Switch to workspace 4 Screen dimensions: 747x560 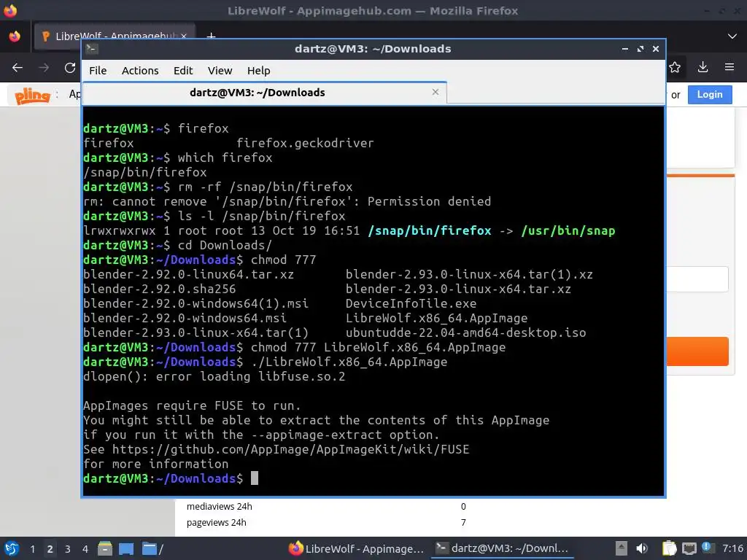(85, 549)
